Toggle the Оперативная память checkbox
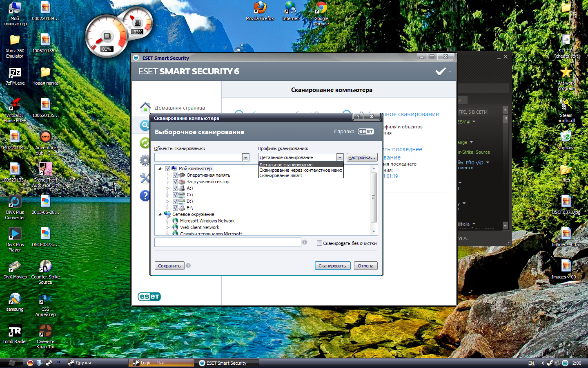The height and width of the screenshot is (368, 588). (175, 175)
